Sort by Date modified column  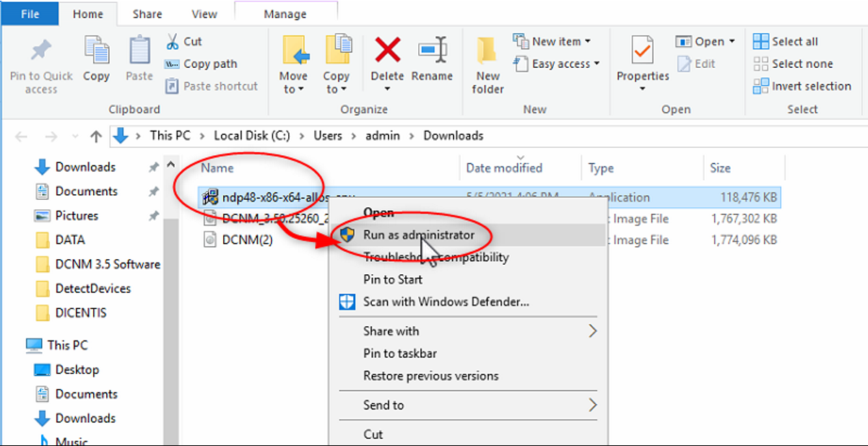[504, 168]
